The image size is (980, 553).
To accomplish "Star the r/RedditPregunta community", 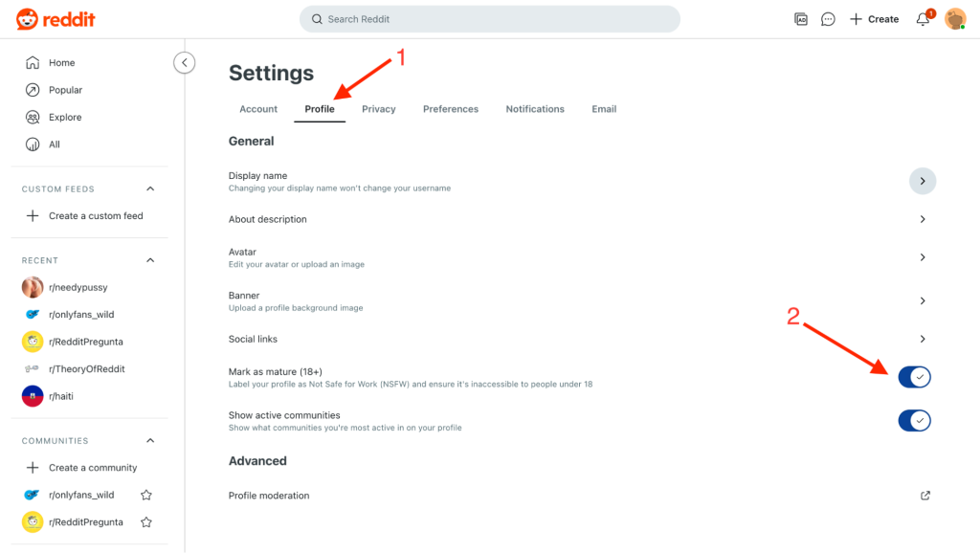I will pyautogui.click(x=146, y=522).
